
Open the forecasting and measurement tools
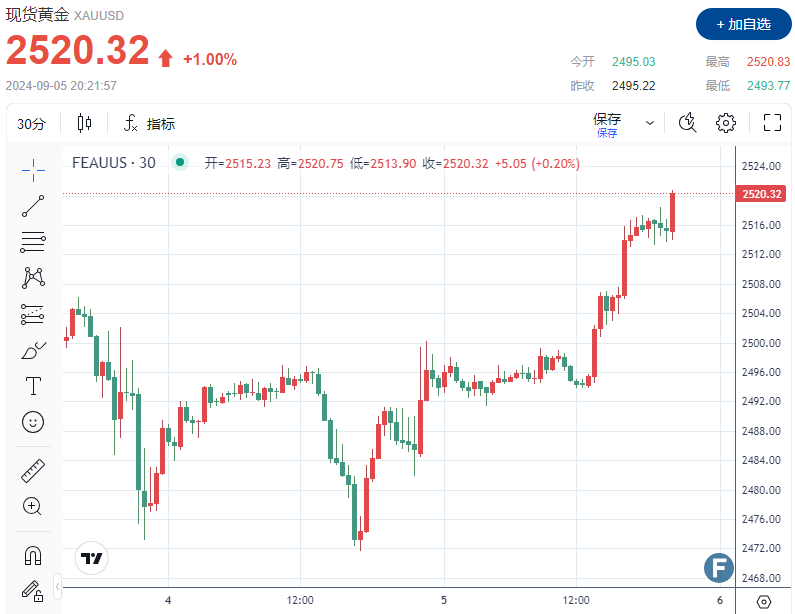point(33,314)
